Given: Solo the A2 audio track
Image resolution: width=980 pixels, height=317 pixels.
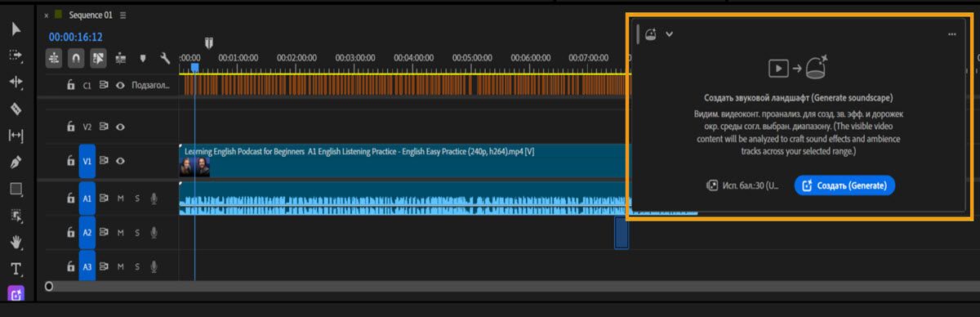Looking at the screenshot, I should point(137,233).
